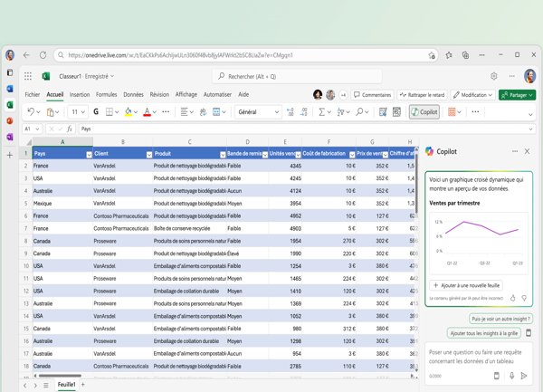The width and height of the screenshot is (543, 392).
Task: Click the browser back arrow
Action: point(26,55)
